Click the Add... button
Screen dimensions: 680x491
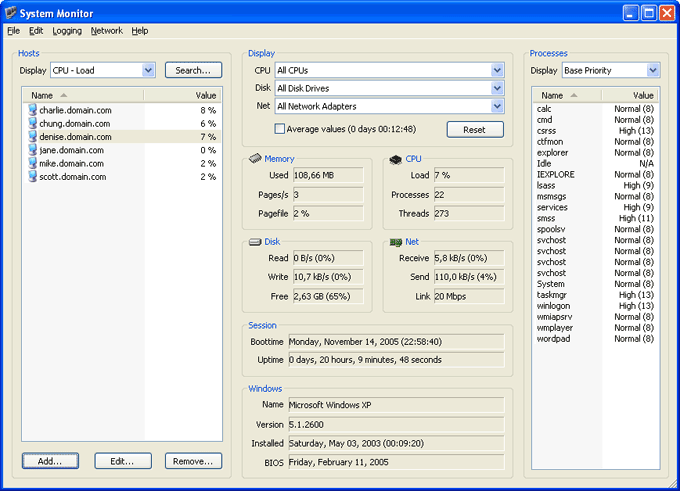tap(50, 461)
